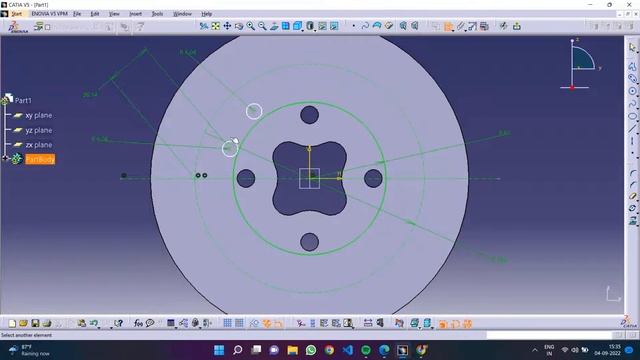
Task: Click the Undo icon
Action: pyautogui.click(x=94, y=323)
